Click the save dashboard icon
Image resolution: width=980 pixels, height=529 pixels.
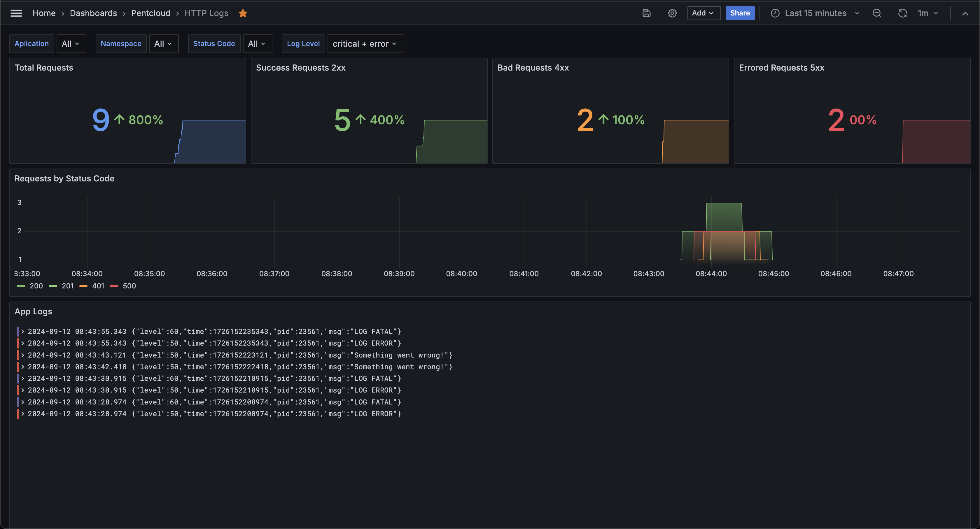tap(646, 13)
